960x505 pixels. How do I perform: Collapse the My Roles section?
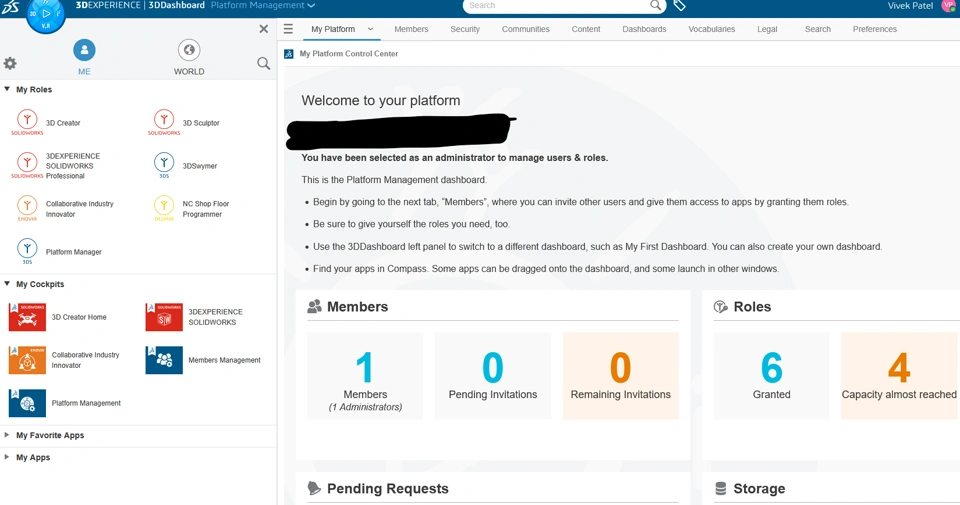(8, 89)
